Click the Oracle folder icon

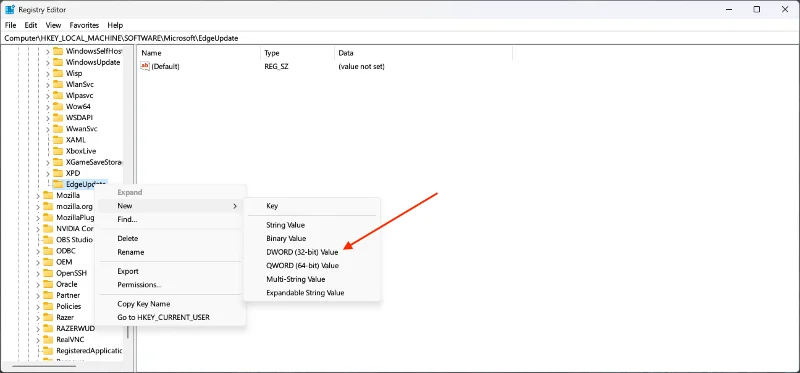click(48, 284)
